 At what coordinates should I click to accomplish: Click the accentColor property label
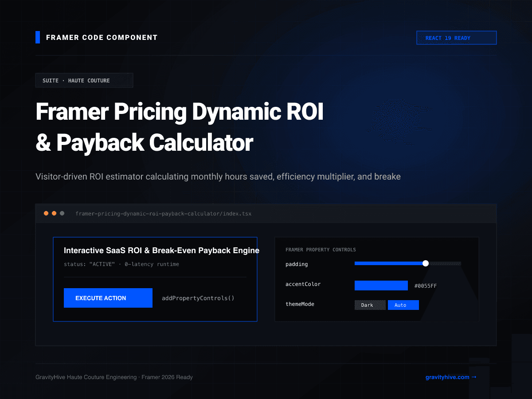tap(303, 284)
